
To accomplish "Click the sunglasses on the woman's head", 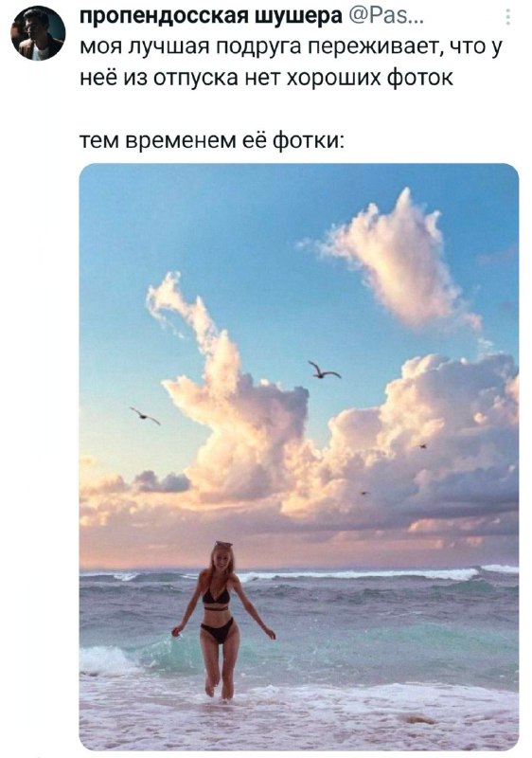I will tap(223, 544).
